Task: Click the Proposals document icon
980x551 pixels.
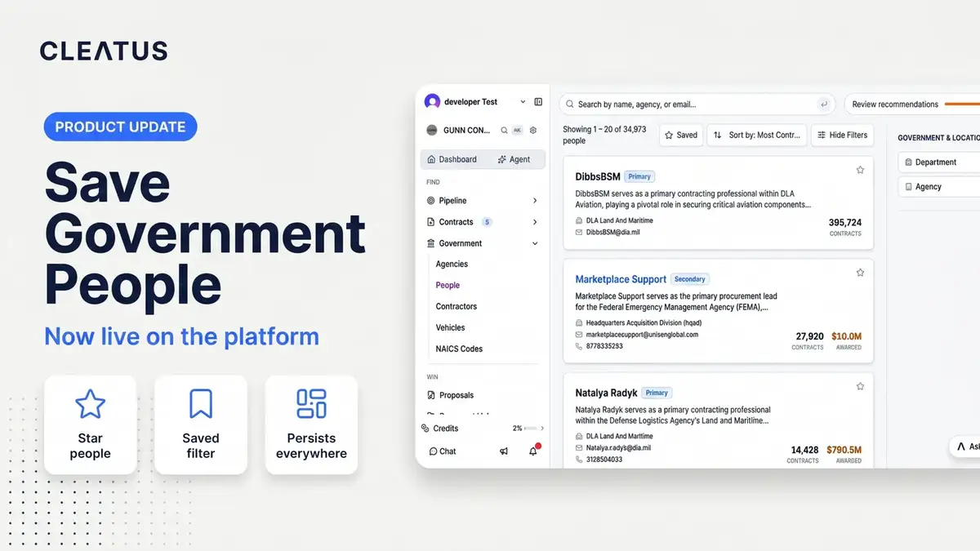Action: point(431,395)
